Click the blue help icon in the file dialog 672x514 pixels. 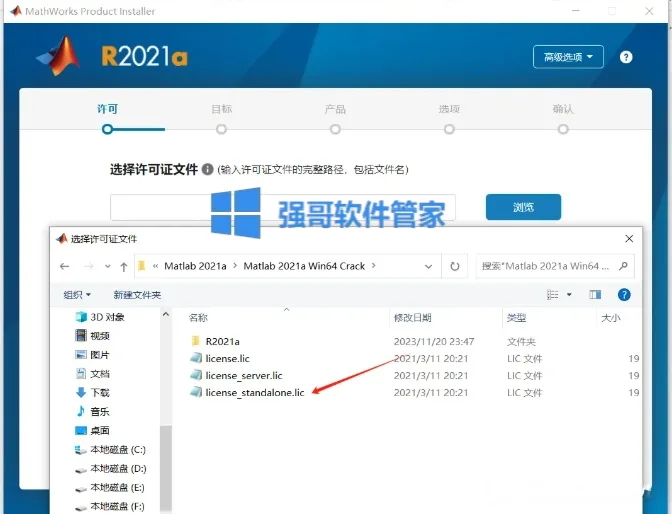click(x=624, y=295)
